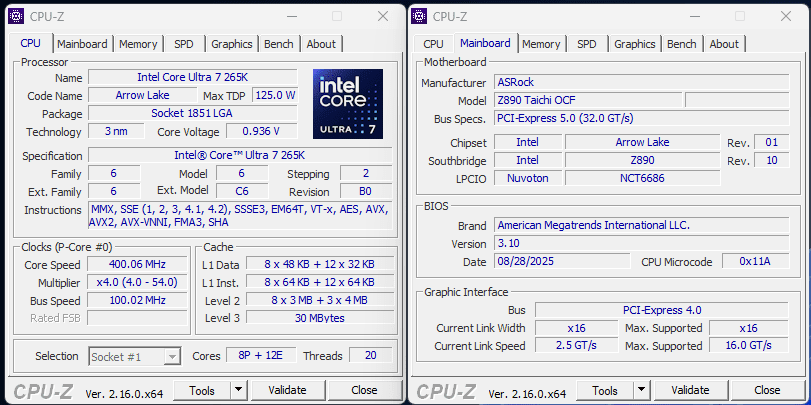This screenshot has width=811, height=405.
Task: Open the Bench tab in right window
Action: 681,44
